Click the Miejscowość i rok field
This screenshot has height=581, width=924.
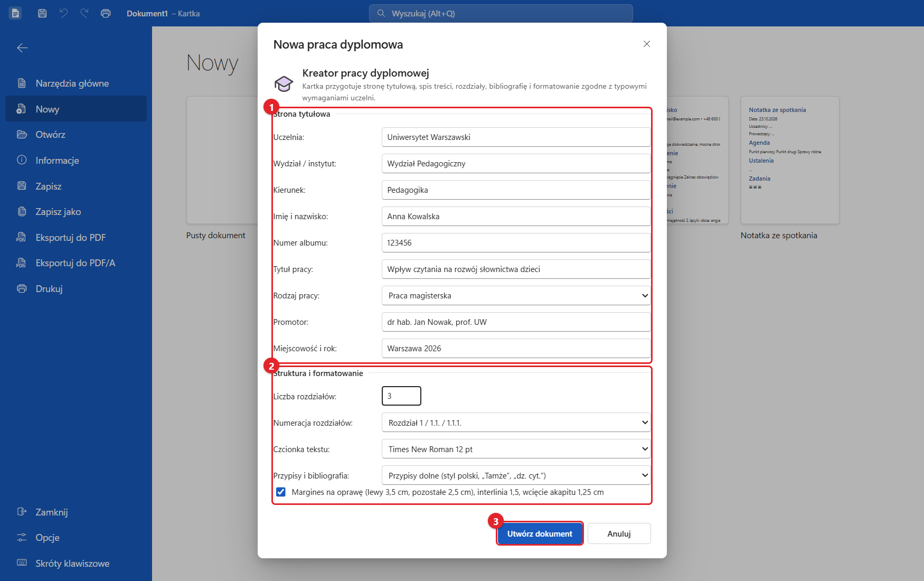click(x=516, y=349)
